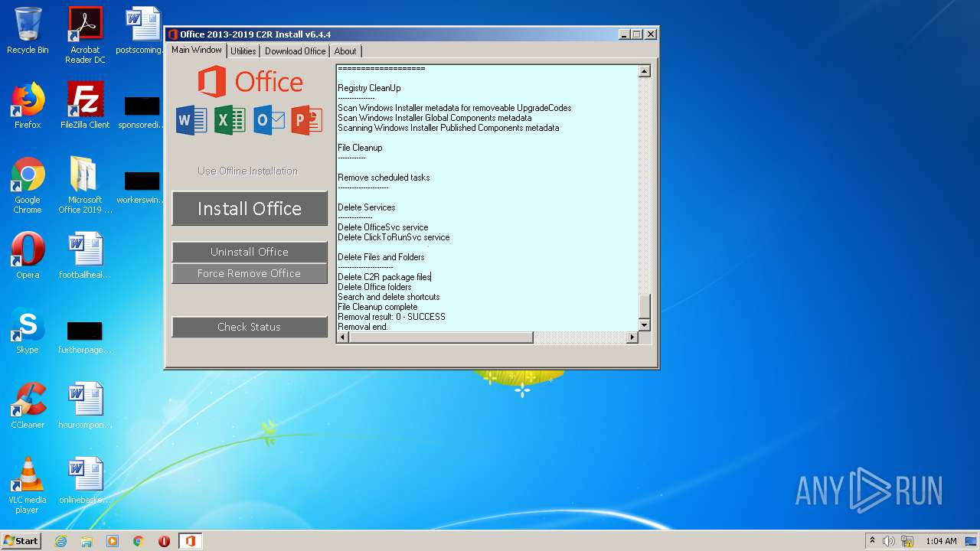The image size is (980, 551).
Task: Click horizontal scrollbar right arrow
Action: [x=632, y=337]
